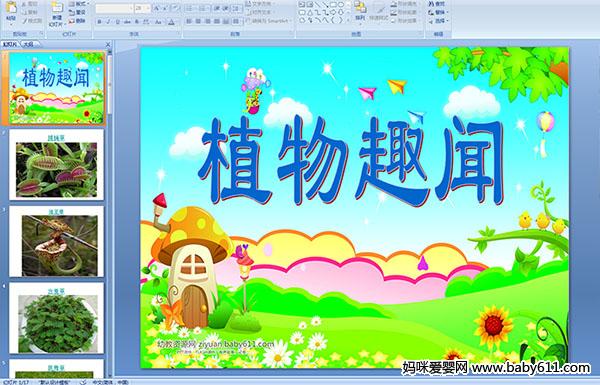The height and width of the screenshot is (385, 600).
Task: Select the Venus flytrap slide thumbnail
Action: (x=56, y=165)
